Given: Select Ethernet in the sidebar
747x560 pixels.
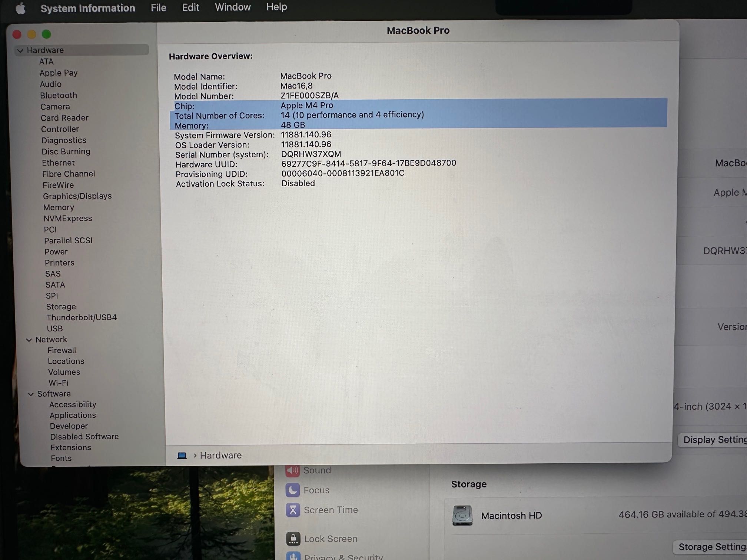Looking at the screenshot, I should [58, 163].
